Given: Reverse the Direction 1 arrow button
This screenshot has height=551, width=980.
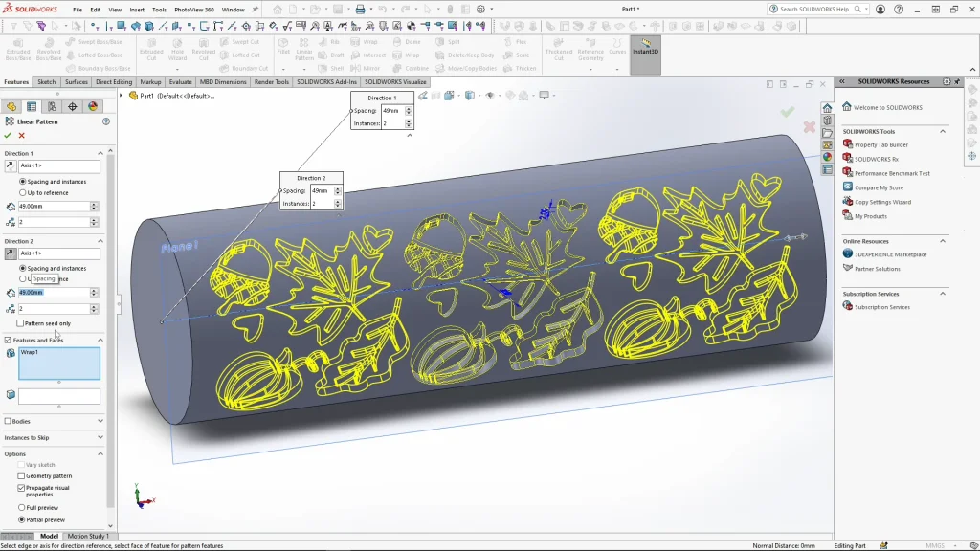Looking at the screenshot, I should click(11, 166).
